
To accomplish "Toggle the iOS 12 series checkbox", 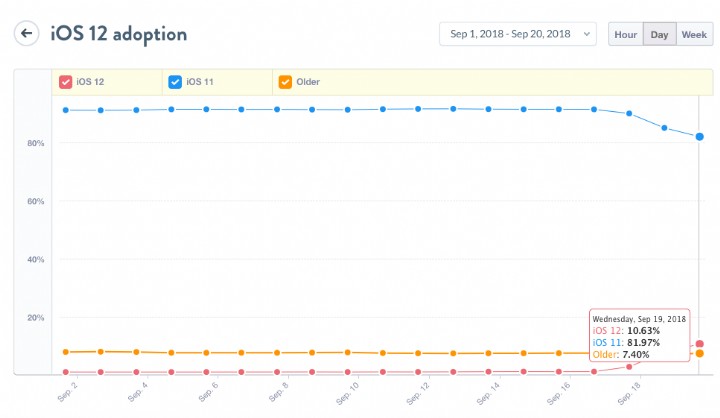I will (x=66, y=82).
